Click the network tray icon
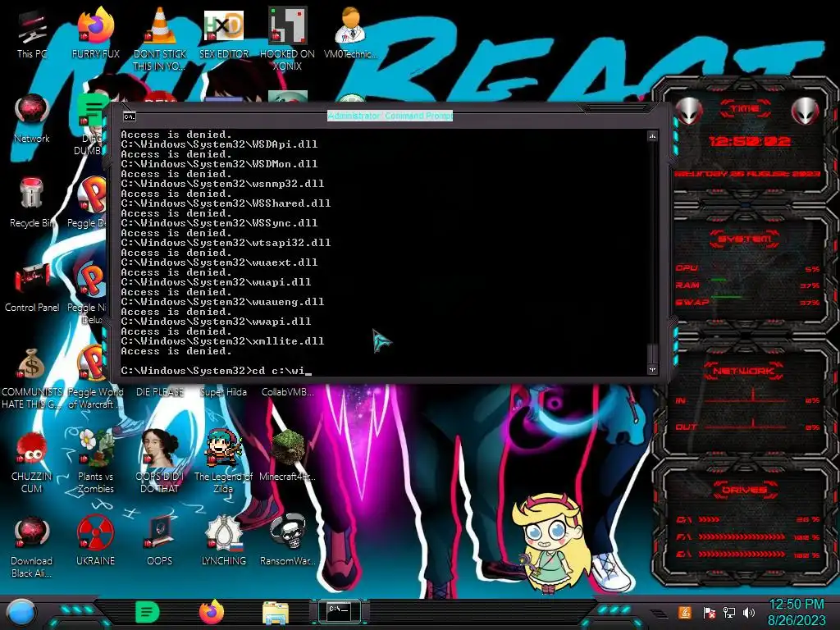Image resolution: width=840 pixels, height=630 pixels. tap(728, 612)
